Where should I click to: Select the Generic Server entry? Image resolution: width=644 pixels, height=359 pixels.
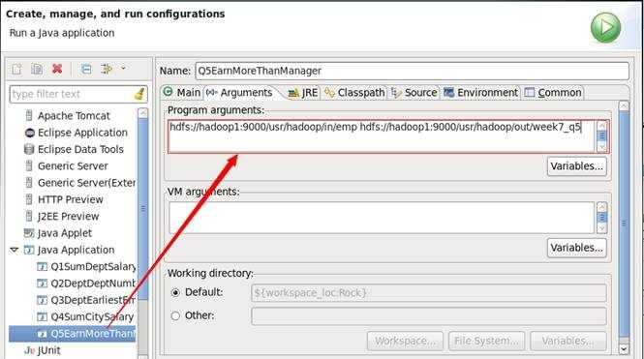[x=73, y=166]
